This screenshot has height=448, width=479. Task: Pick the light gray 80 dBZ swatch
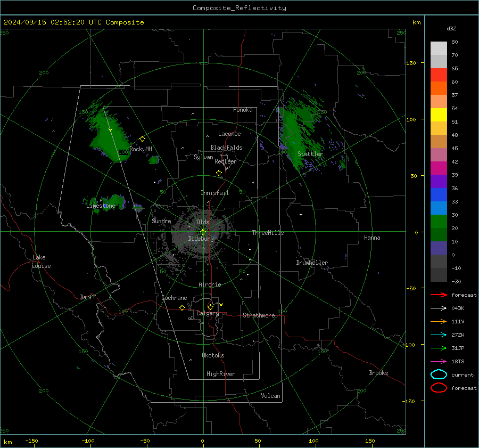tap(439, 48)
